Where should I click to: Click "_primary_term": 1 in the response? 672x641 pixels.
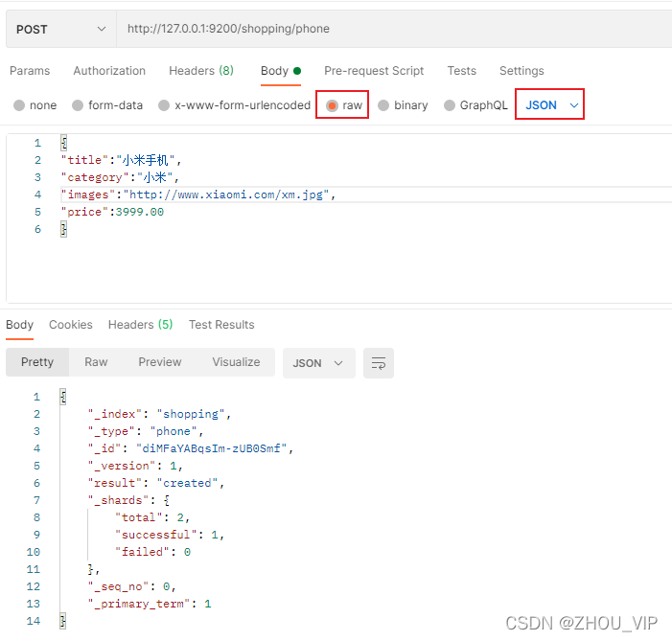coord(150,604)
